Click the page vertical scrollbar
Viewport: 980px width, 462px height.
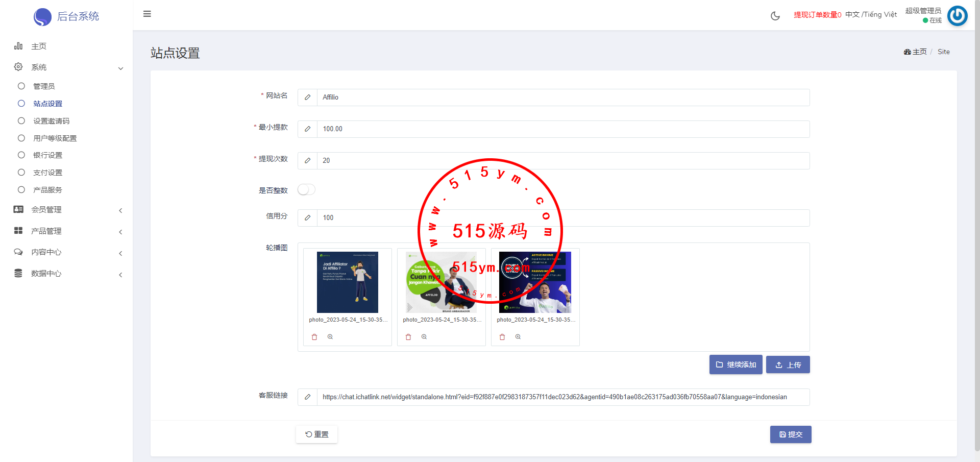point(977,230)
